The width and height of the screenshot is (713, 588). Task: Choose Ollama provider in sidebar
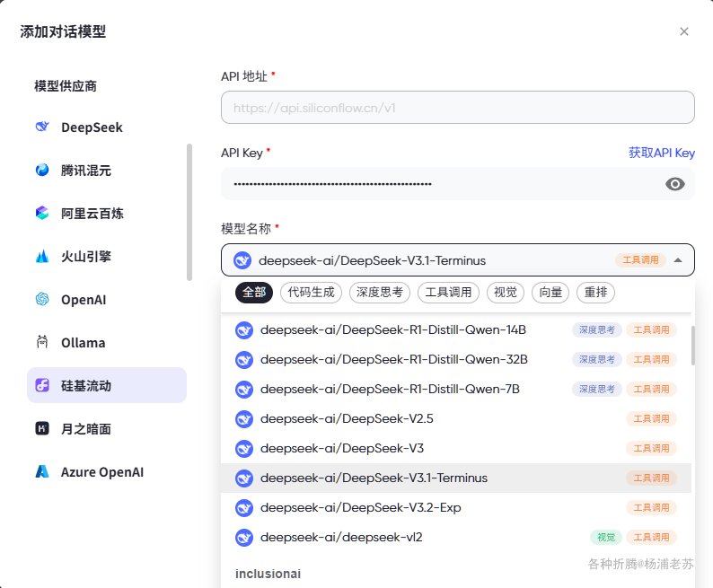pos(107,343)
